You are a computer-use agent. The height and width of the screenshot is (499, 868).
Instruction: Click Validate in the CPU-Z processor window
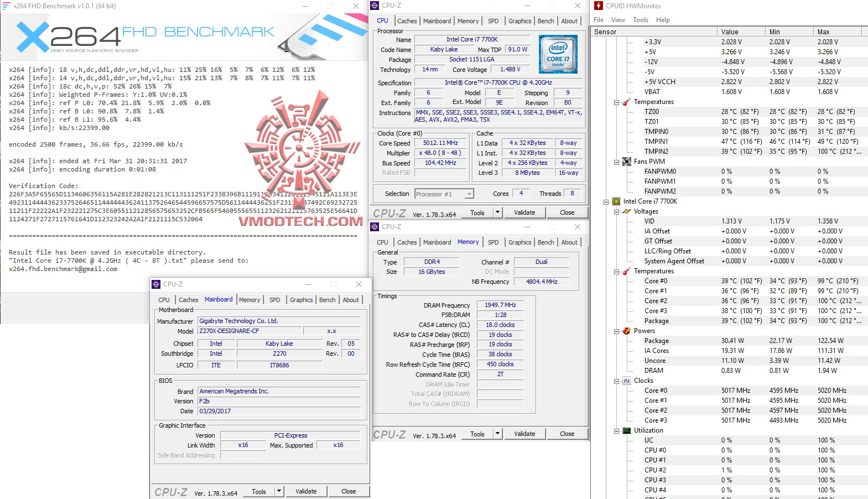point(524,212)
